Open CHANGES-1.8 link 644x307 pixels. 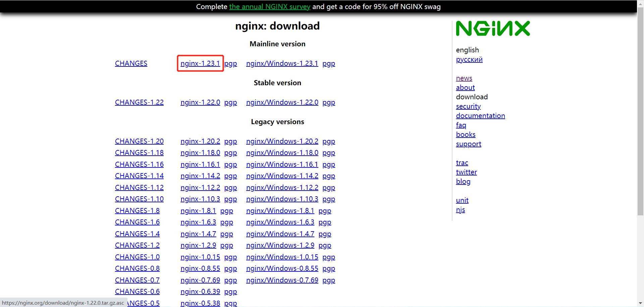(137, 211)
